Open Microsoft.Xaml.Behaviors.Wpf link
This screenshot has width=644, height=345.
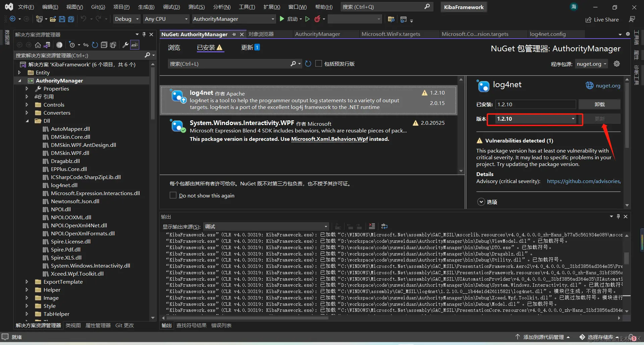click(x=329, y=139)
